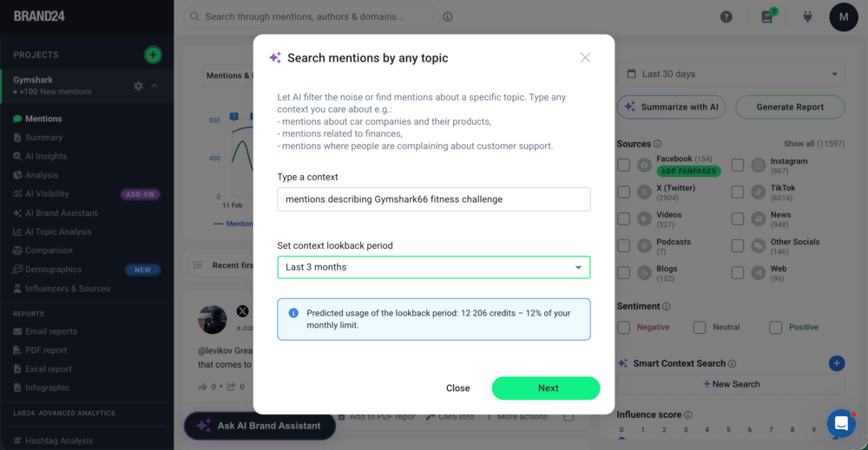Open the help question mark icon
Image resolution: width=868 pixels, height=450 pixels.
tap(727, 17)
